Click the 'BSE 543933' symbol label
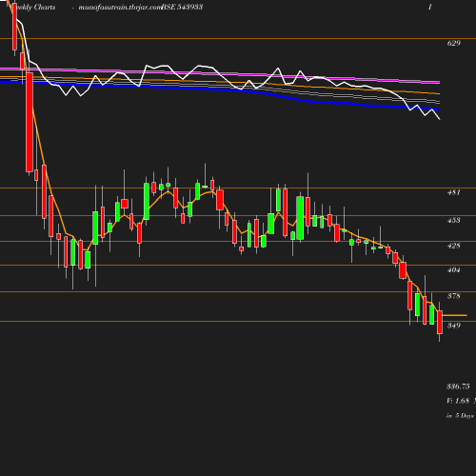The width and height of the screenshot is (476, 476). point(182,7)
